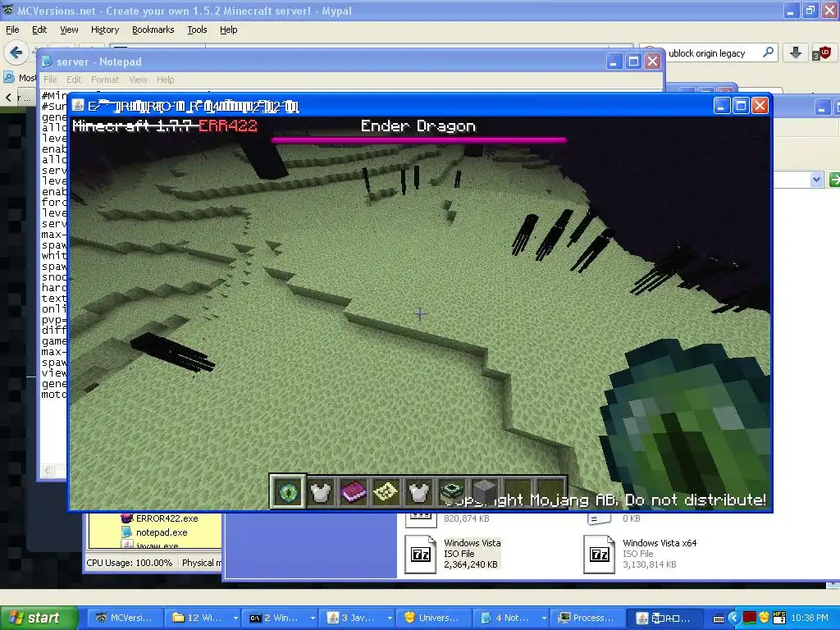Open Notepad's File menu
Screen dimensions: 840x630
tap(50, 80)
